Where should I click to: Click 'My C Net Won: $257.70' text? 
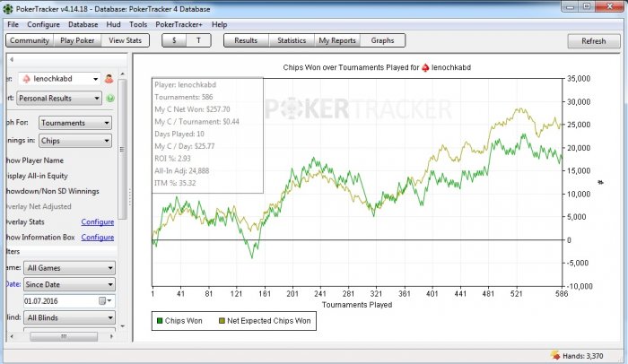click(192, 109)
